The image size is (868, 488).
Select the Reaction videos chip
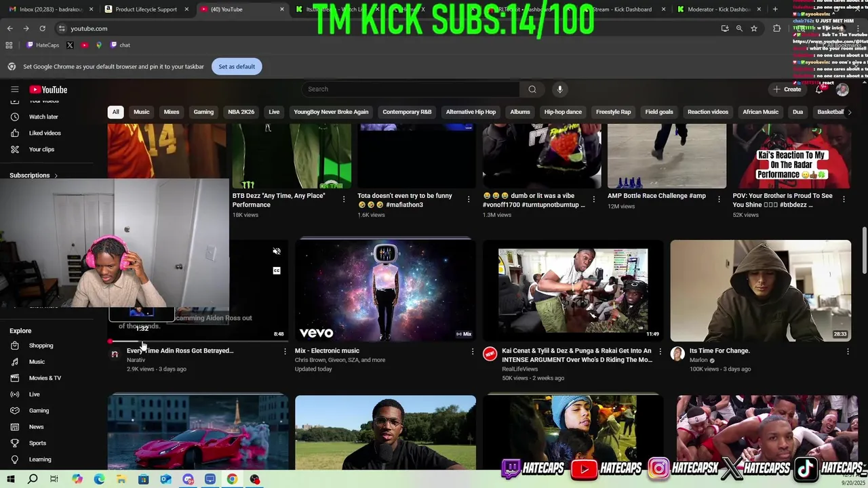point(707,112)
